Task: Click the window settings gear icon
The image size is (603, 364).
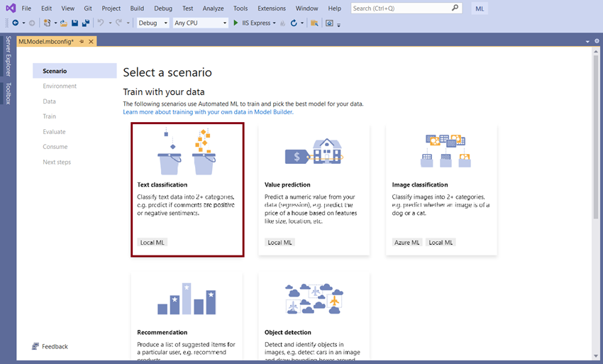Action: pyautogui.click(x=597, y=40)
